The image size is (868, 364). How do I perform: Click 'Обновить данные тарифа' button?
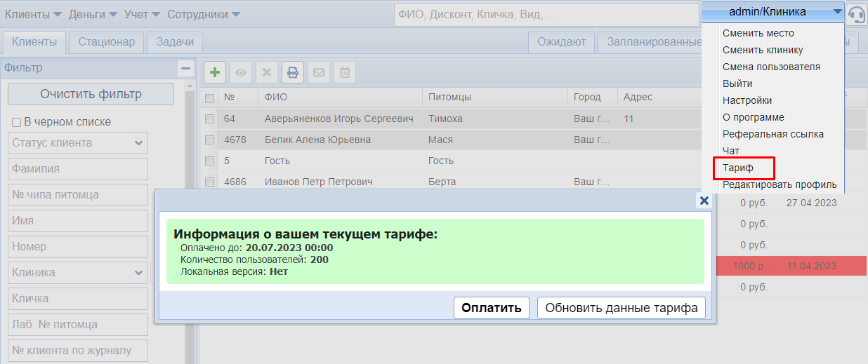point(621,307)
